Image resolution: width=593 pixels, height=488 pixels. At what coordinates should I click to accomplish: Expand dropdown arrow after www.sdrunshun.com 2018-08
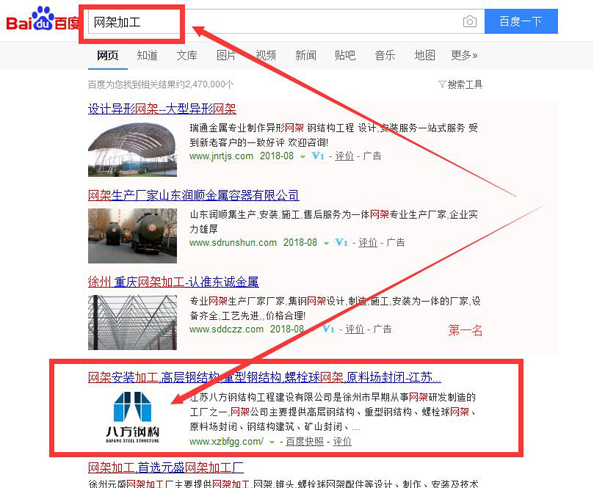(326, 243)
